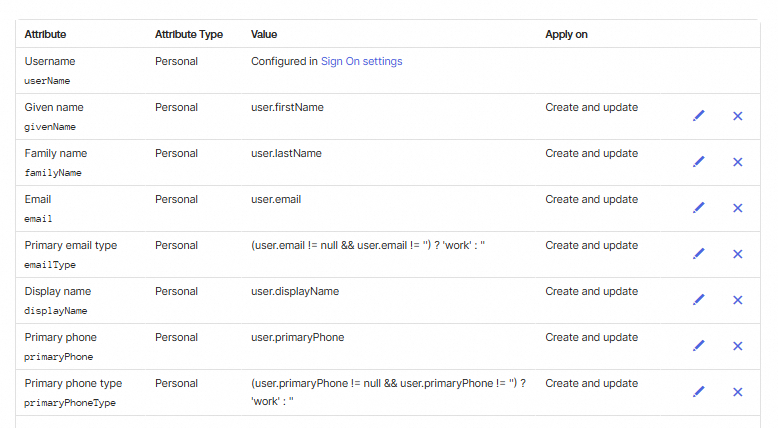Click the Attribute Type column header
The image size is (778, 428).
coord(188,34)
